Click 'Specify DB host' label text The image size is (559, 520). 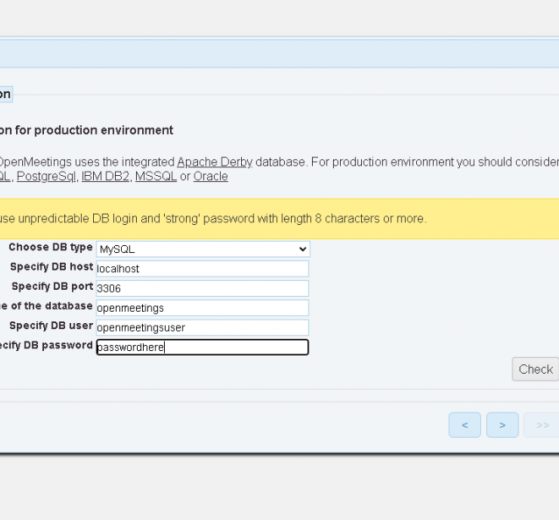click(52, 267)
